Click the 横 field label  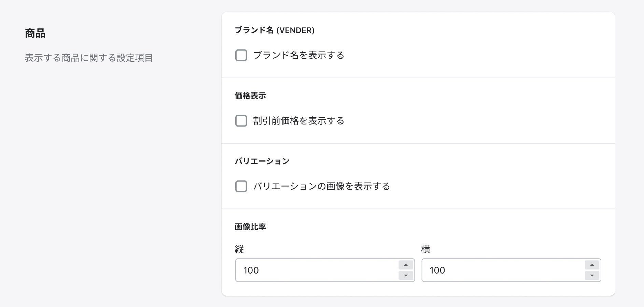coord(425,249)
